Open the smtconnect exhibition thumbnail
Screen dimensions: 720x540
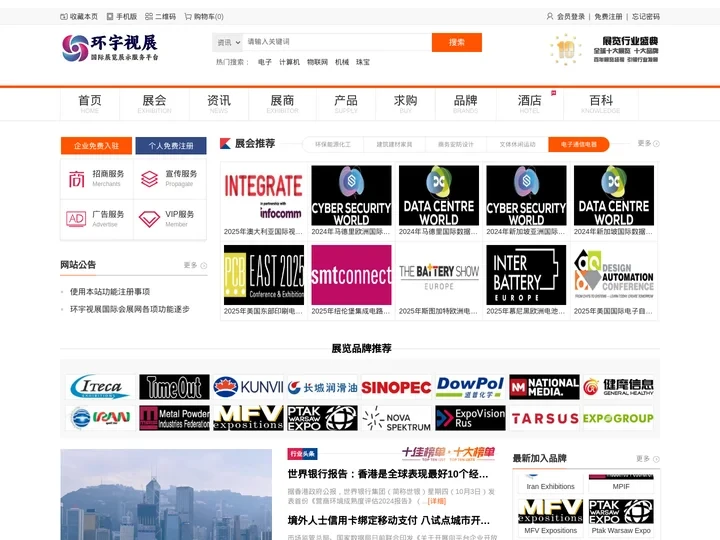(351, 275)
